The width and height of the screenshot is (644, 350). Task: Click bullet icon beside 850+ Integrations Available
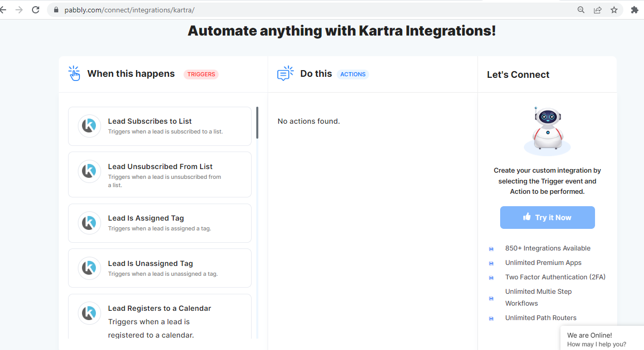491,249
